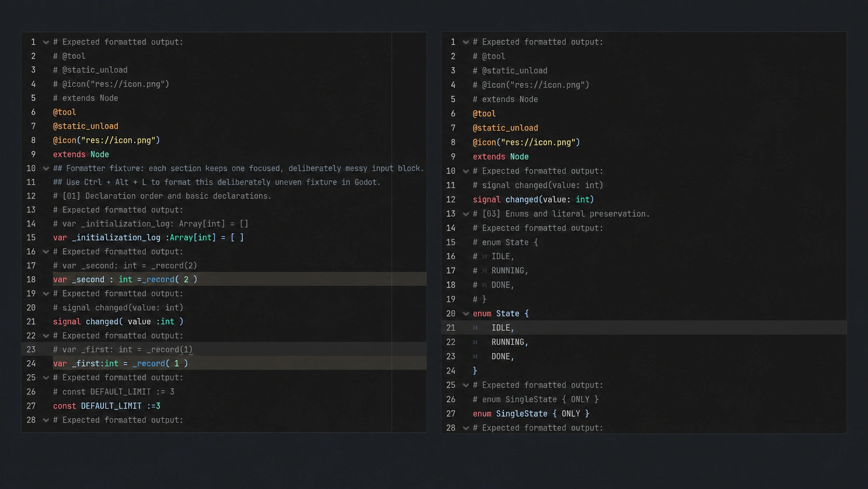This screenshot has width=868, height=489.
Task: Click closing brace on line 24, right pane
Action: [474, 371]
